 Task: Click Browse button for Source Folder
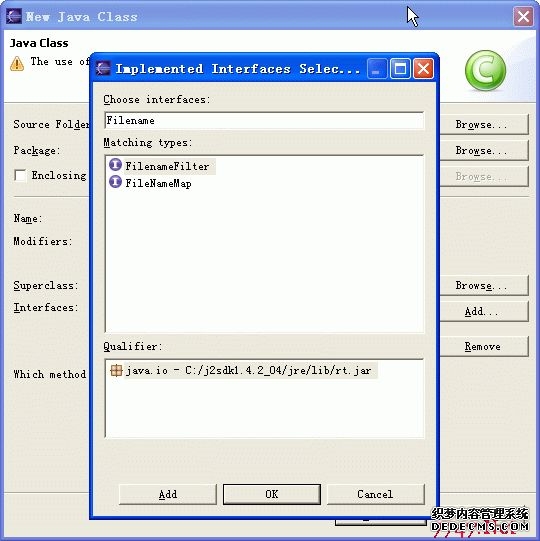point(484,124)
